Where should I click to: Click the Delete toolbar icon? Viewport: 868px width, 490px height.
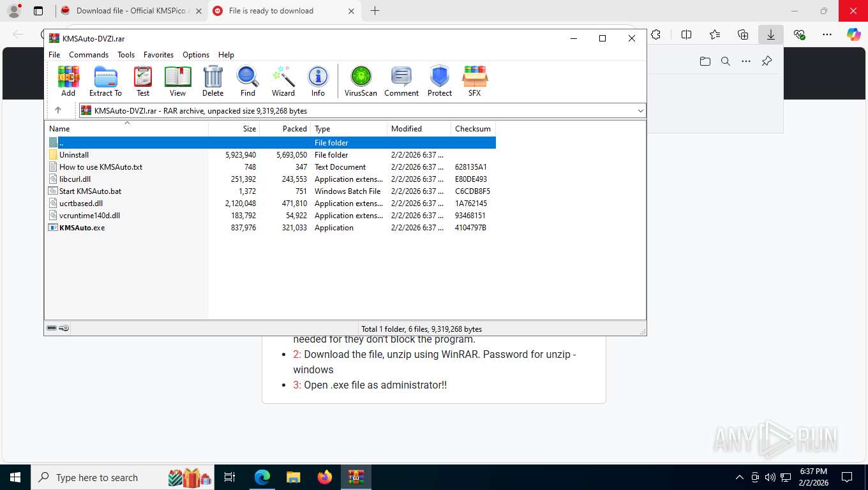[x=213, y=81]
